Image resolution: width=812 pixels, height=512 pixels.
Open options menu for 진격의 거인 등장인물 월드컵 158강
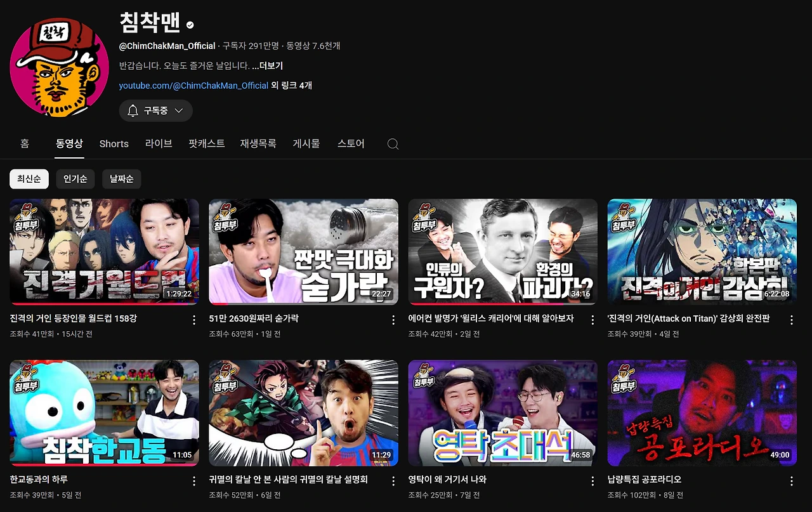[x=194, y=320]
